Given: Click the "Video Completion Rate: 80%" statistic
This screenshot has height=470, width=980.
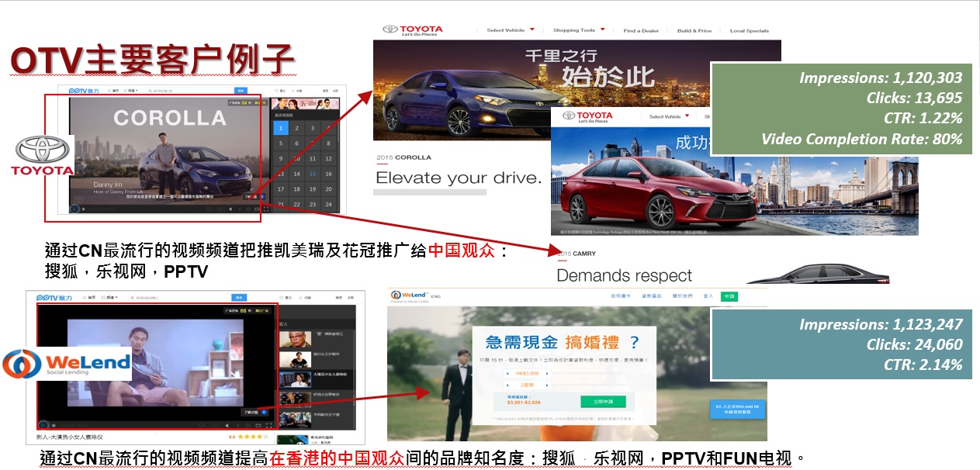Looking at the screenshot, I should pos(861,139).
